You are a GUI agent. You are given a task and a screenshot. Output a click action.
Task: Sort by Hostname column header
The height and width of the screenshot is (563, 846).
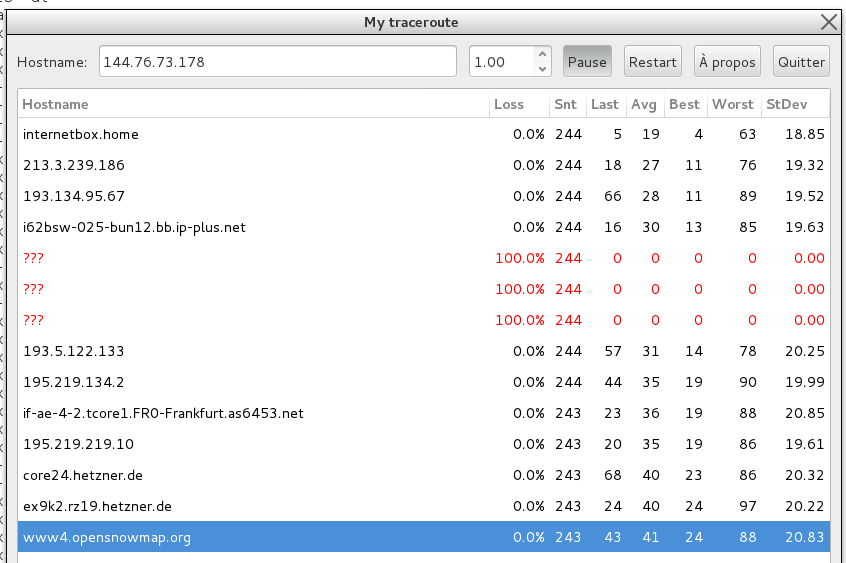(252, 104)
